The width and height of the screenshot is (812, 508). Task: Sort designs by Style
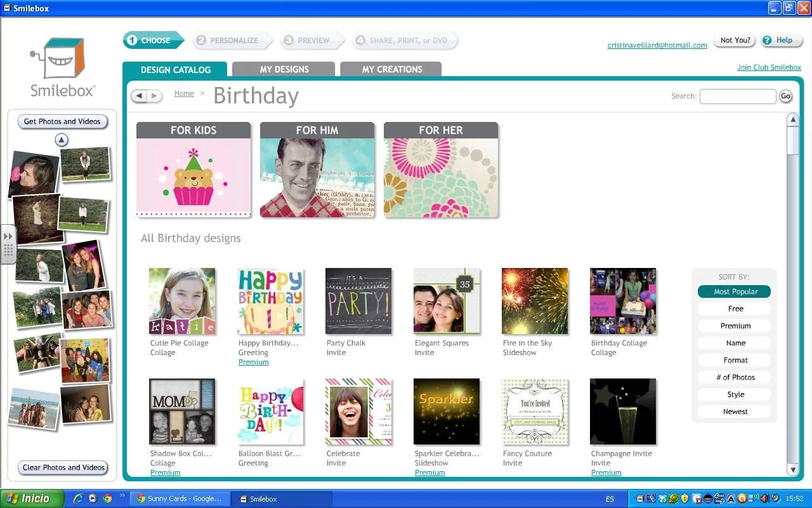click(x=735, y=394)
